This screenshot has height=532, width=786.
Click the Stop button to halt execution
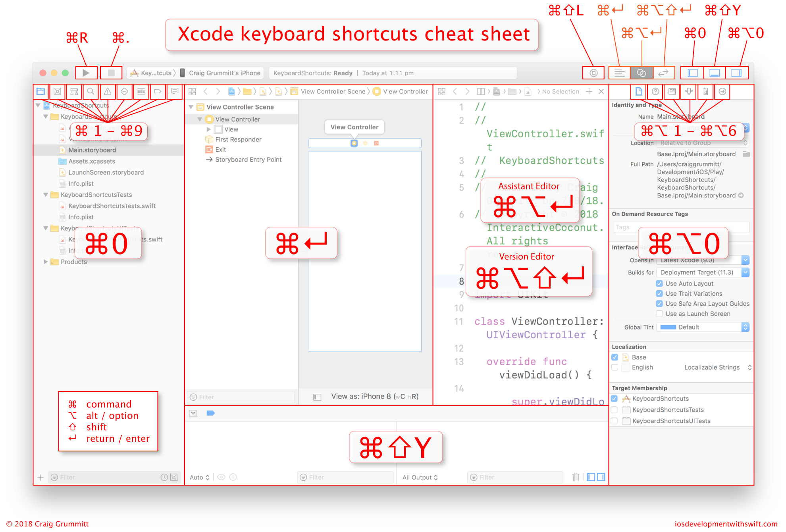(109, 73)
